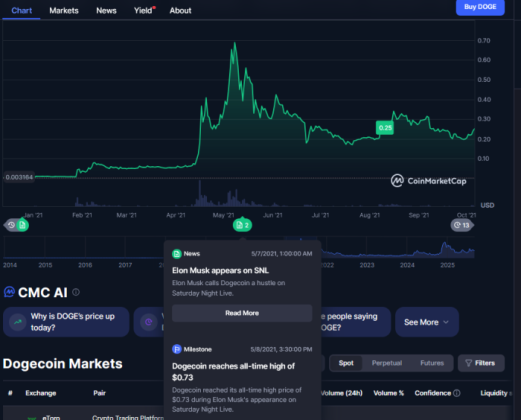The image size is (521, 420).
Task: Click the green event marker showing 2
Action: [x=242, y=226]
